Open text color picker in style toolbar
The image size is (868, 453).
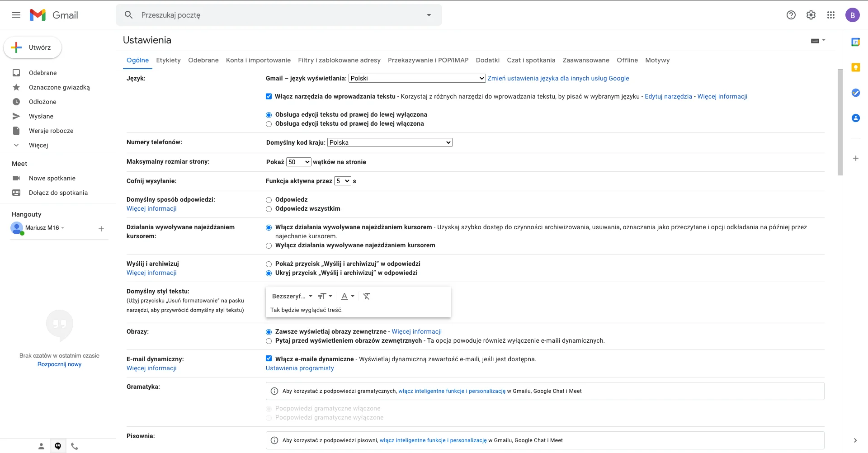pyautogui.click(x=347, y=296)
